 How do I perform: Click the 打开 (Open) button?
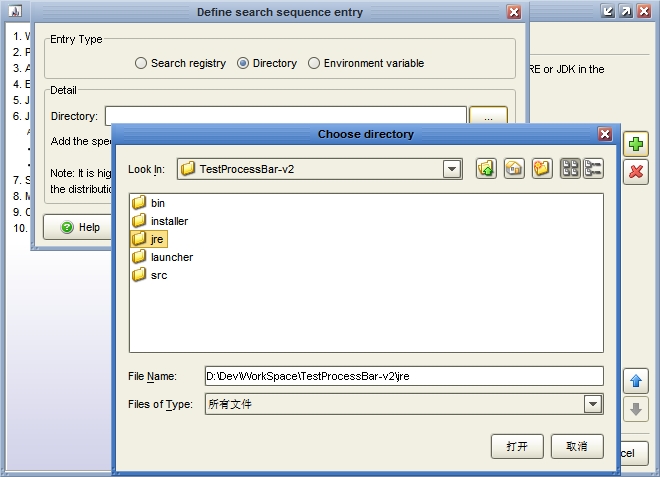coord(517,446)
